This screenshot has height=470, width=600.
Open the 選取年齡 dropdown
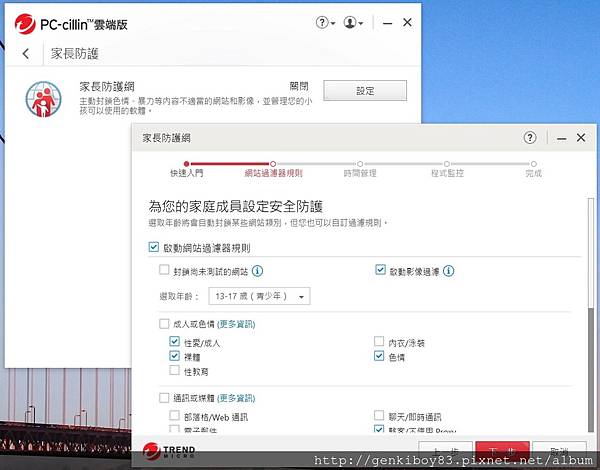(259, 296)
